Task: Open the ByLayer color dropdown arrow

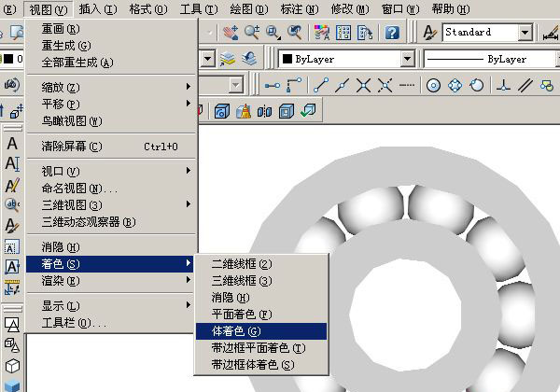Action: click(x=407, y=59)
